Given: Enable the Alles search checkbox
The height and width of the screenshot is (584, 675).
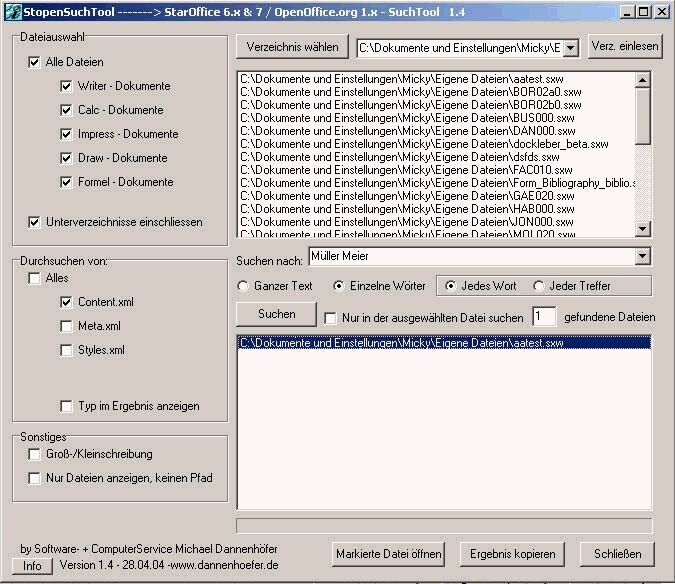Looking at the screenshot, I should pos(34,278).
